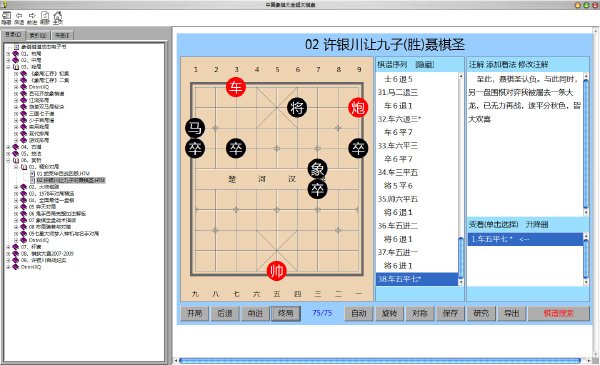Image resolution: width=600 pixels, height=365 pixels.
Task: Click the 前进 button below the board
Action: coord(255,313)
